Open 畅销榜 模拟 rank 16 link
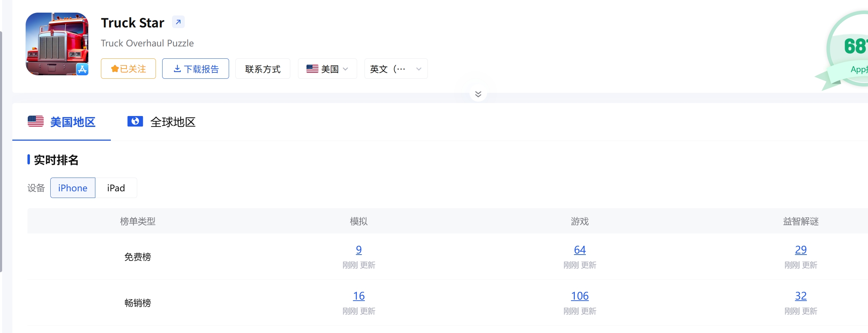This screenshot has width=868, height=333. tap(359, 296)
